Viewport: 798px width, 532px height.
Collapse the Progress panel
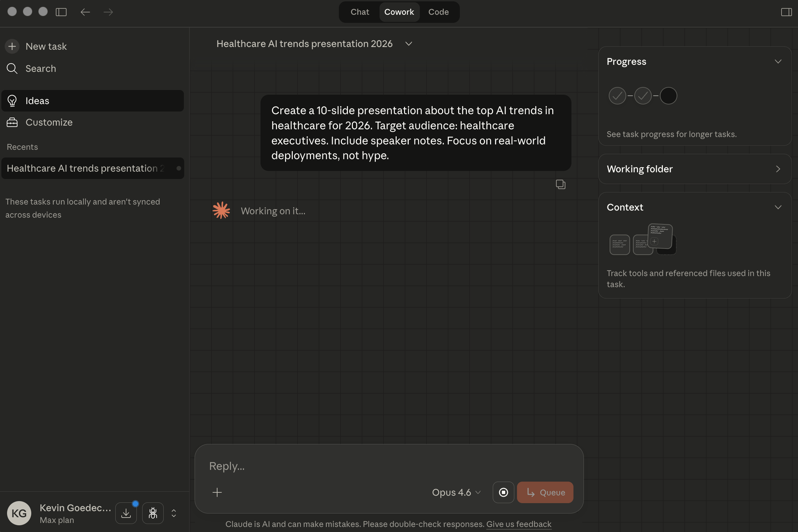point(778,61)
